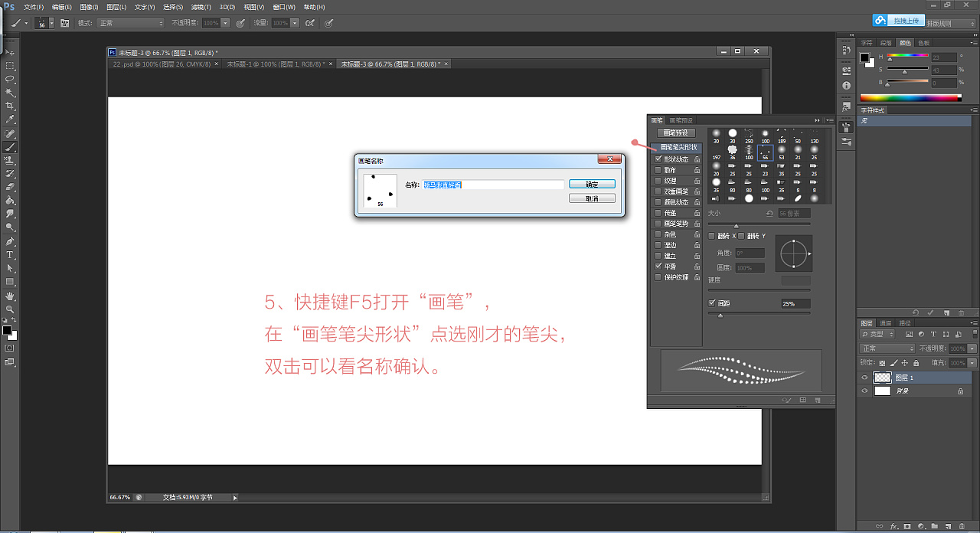Hide 图层 1 using its eye icon
The height and width of the screenshot is (533, 980).
[x=864, y=378]
